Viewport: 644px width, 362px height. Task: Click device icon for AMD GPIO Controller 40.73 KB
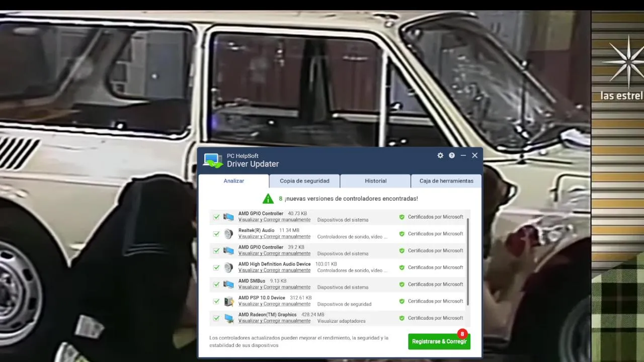(x=229, y=217)
